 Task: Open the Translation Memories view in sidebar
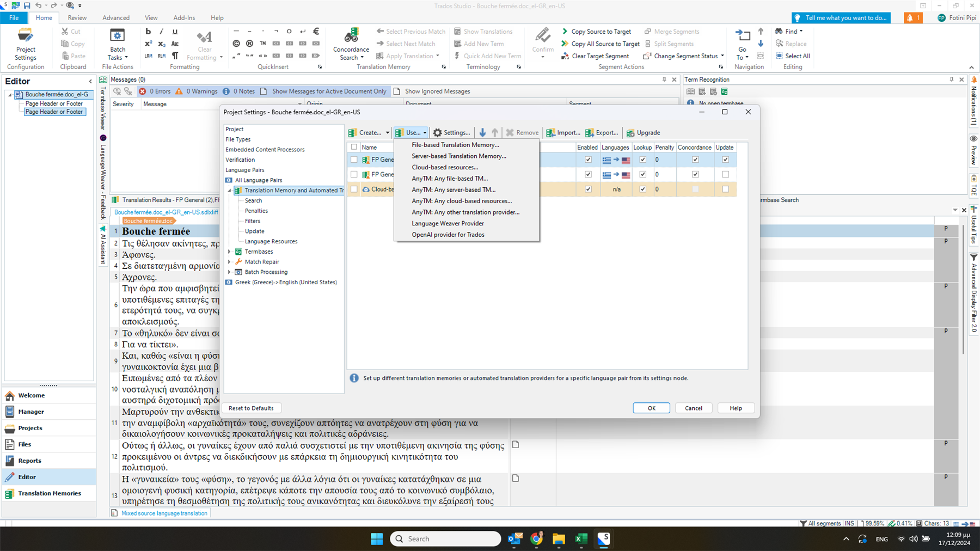tap(49, 493)
